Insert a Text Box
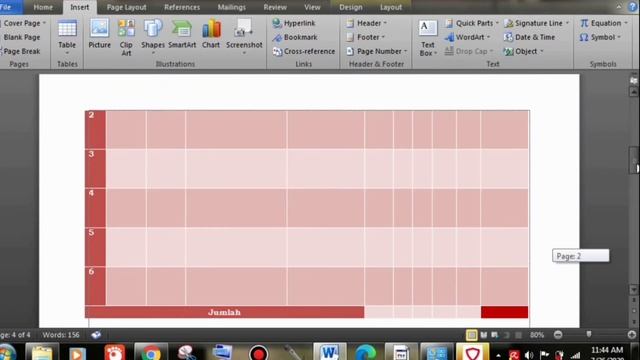 (x=427, y=38)
